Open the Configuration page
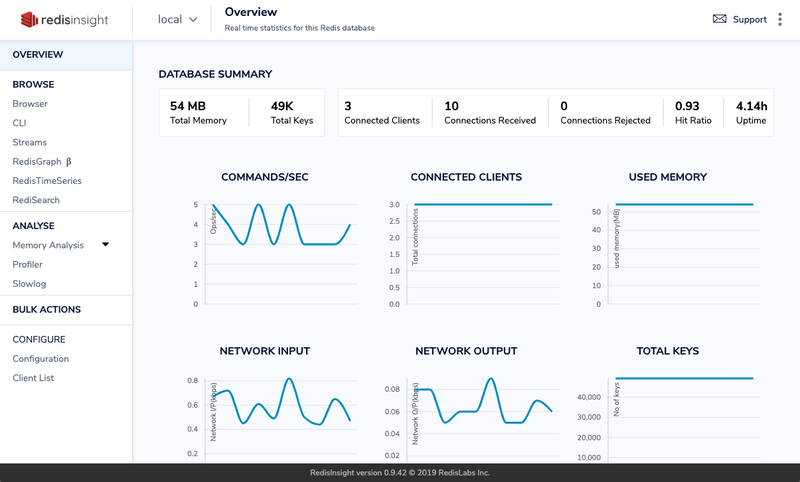Viewport: 800px width, 482px height. [x=41, y=359]
